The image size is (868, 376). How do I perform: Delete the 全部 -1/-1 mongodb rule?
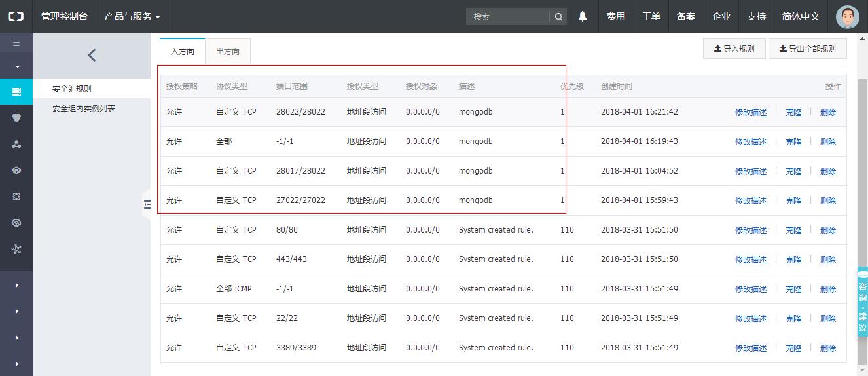tap(828, 142)
